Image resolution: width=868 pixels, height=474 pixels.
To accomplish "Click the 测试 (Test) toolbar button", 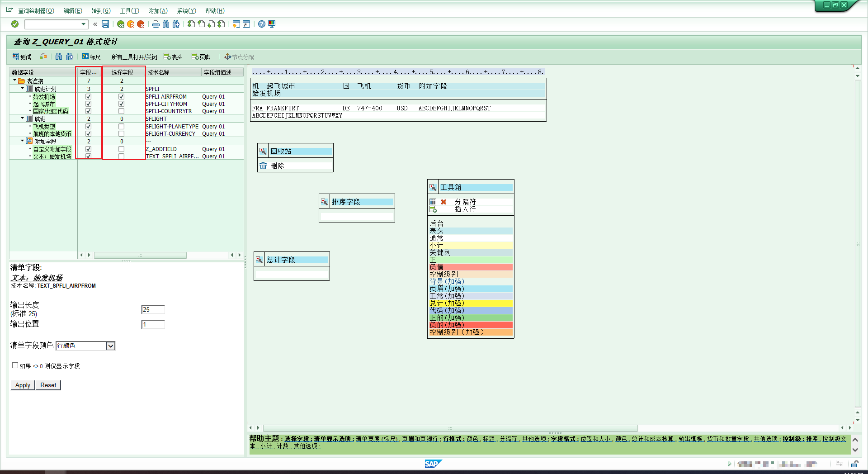I will pos(22,57).
